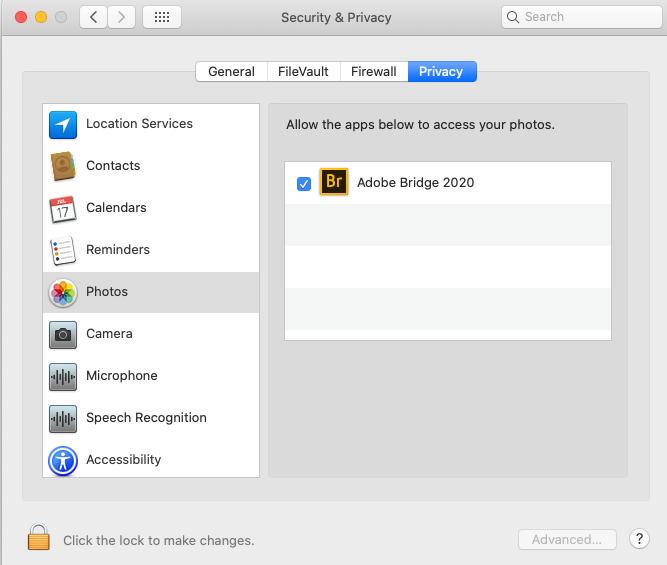Select the Contacts label in sidebar
This screenshot has width=667, height=565.
[x=113, y=166]
